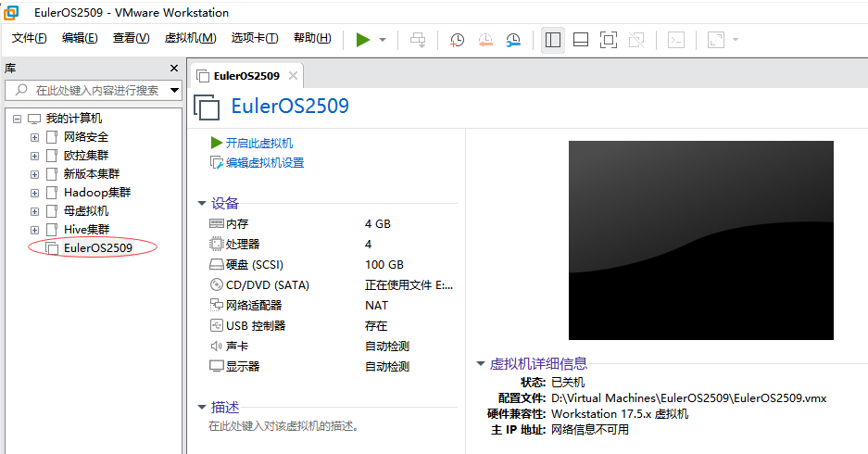Click the green Power On play icon in toolbar
868x454 pixels.
click(362, 40)
